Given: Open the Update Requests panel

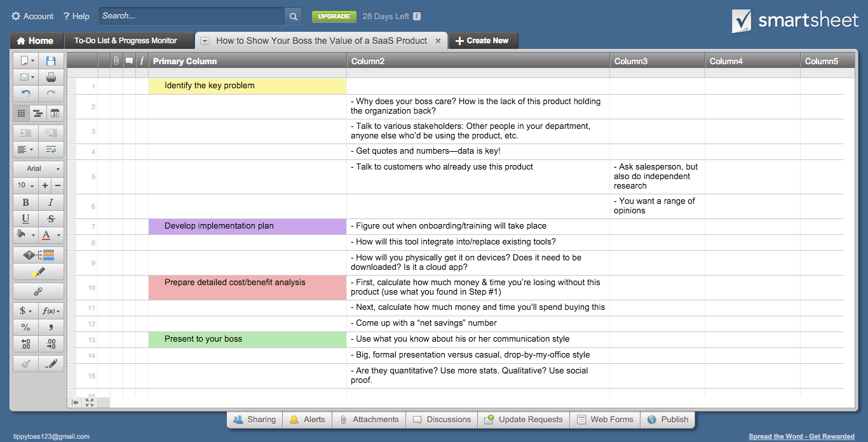Looking at the screenshot, I should coord(524,420).
